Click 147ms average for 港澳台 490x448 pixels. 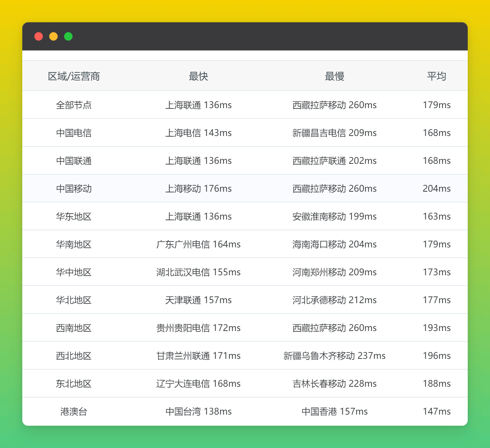coord(437,412)
